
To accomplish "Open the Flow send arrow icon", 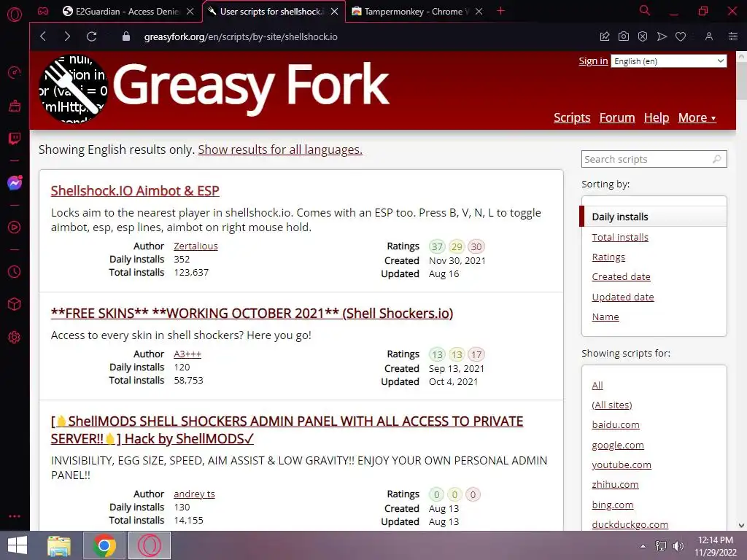I will pos(662,36).
